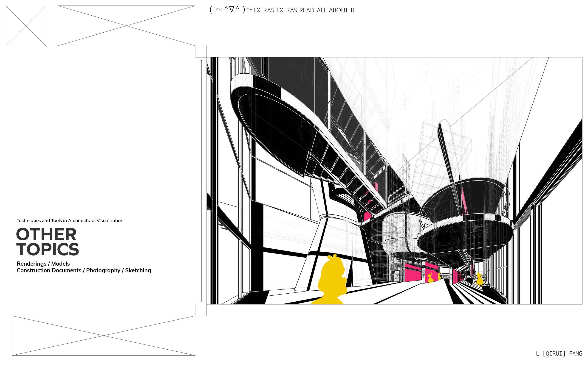Click the small connector square above drawing
Screen dimensions: 588x367
click(201, 51)
